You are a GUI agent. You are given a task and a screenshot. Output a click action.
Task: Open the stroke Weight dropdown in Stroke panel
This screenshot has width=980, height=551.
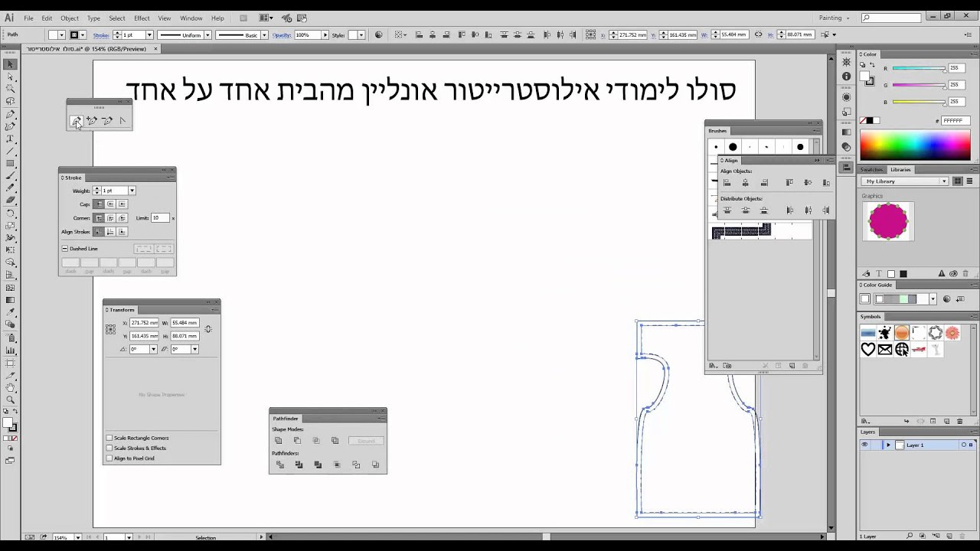pos(132,191)
